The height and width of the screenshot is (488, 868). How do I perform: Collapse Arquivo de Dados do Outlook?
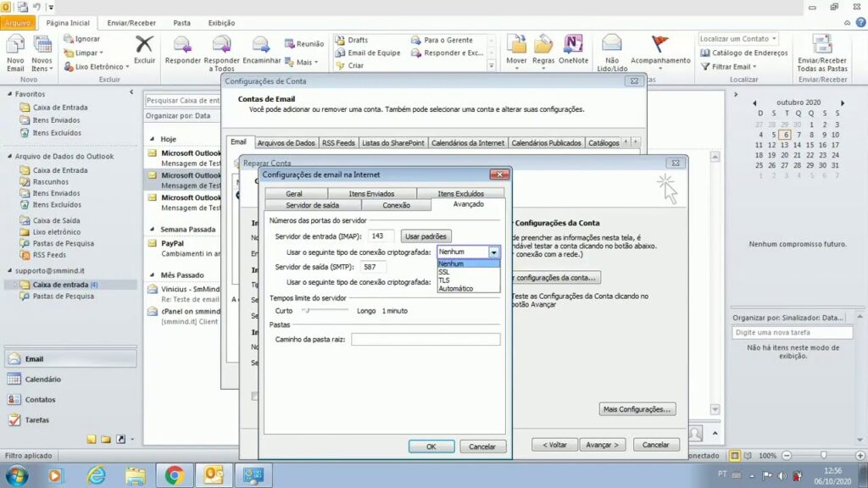coord(9,156)
